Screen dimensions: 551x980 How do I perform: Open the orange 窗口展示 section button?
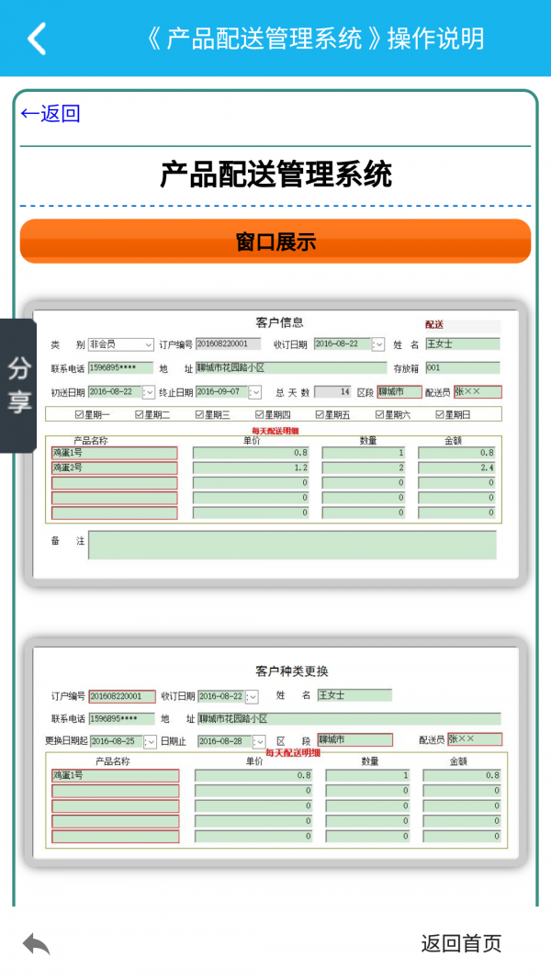(275, 242)
